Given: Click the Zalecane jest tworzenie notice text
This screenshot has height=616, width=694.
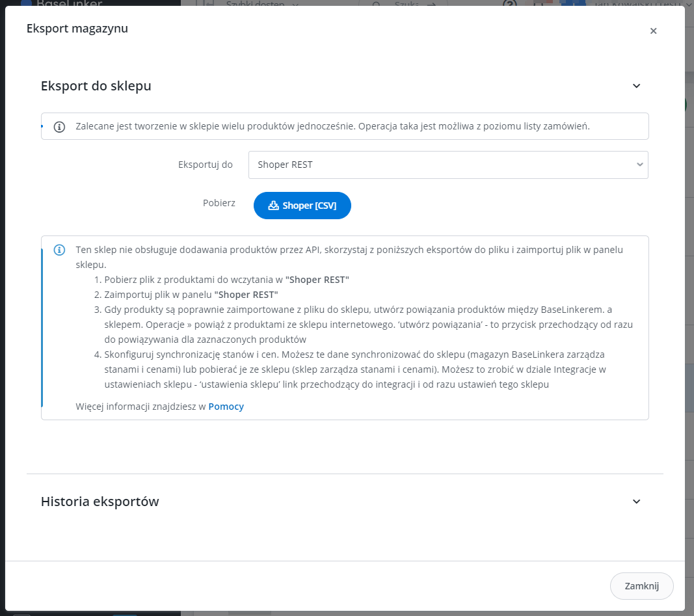Looking at the screenshot, I should pyautogui.click(x=333, y=126).
